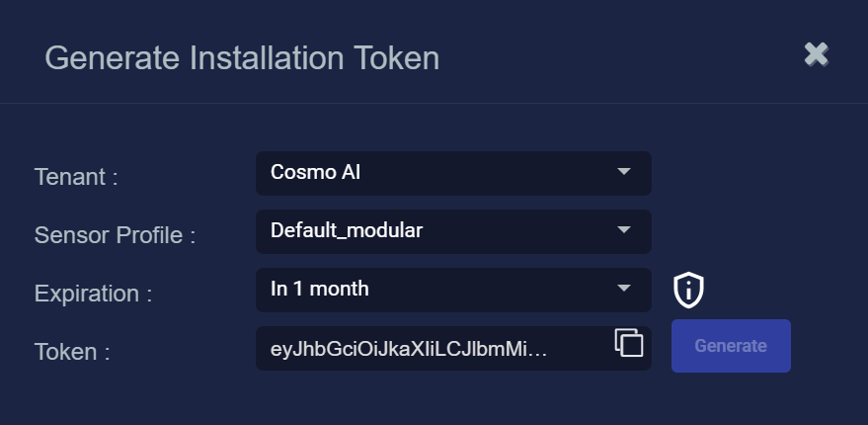The height and width of the screenshot is (425, 868).
Task: Select the truncated eyJhbGci token text
Action: click(x=408, y=349)
